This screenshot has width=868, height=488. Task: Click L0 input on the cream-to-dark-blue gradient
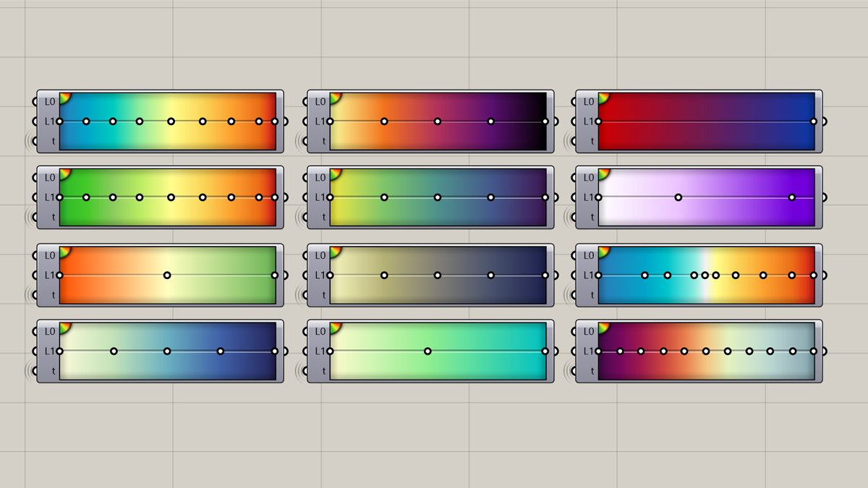50,331
